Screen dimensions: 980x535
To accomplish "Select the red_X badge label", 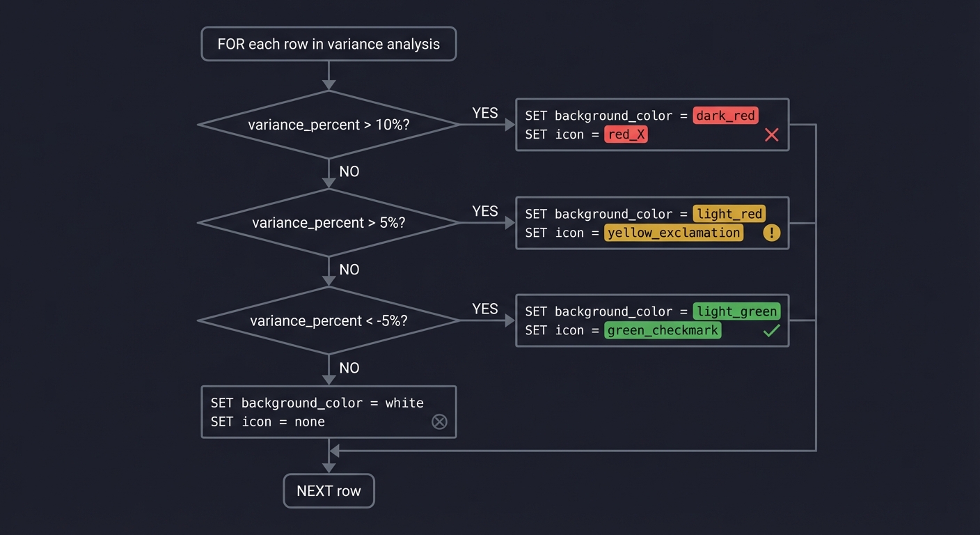I will 626,134.
